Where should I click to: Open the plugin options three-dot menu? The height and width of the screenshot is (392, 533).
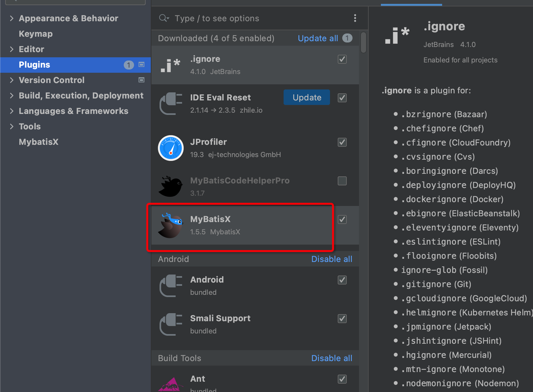tap(355, 18)
